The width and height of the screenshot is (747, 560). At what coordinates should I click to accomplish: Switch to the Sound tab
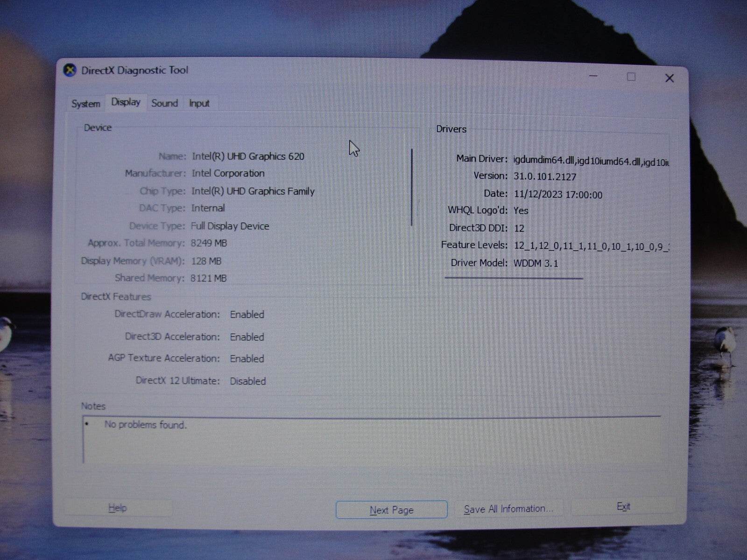(x=164, y=104)
